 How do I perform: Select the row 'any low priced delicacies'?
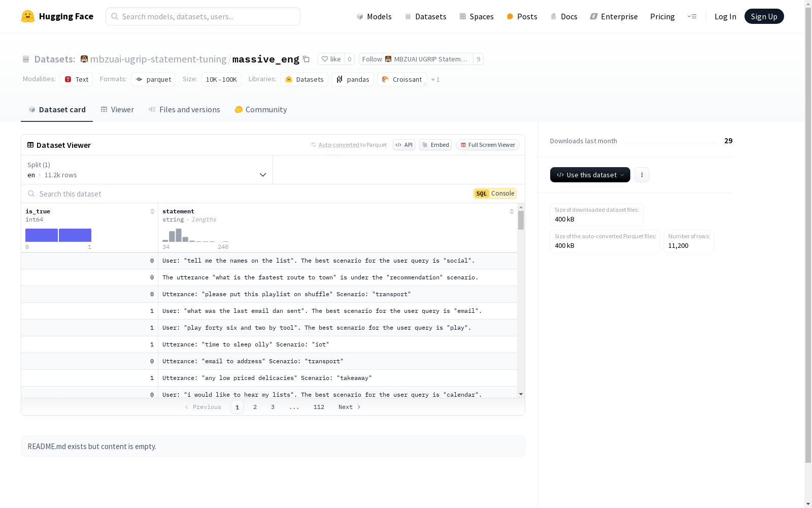pyautogui.click(x=269, y=378)
